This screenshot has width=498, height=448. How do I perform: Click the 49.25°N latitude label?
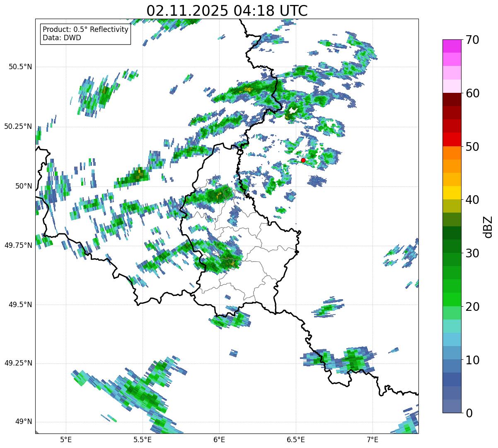[x=18, y=363]
